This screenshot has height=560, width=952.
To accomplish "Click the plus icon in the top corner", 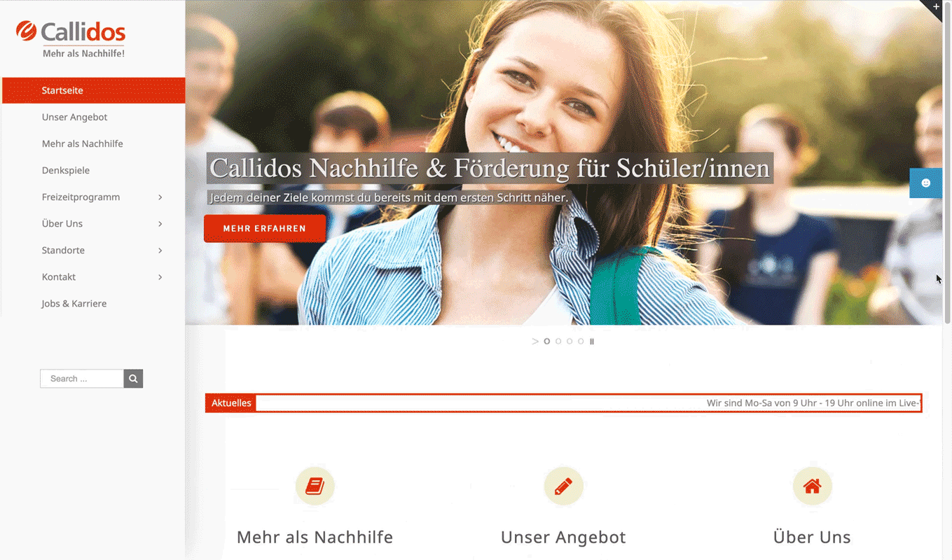I will (936, 6).
